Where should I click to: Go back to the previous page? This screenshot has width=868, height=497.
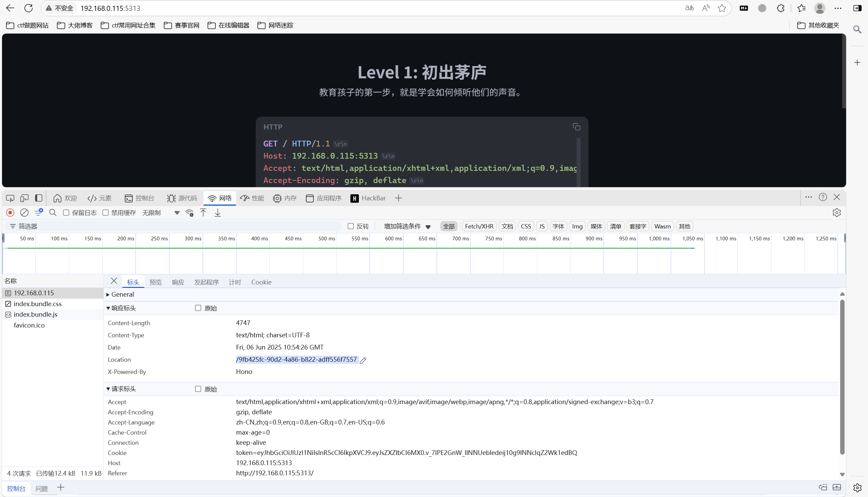10,8
